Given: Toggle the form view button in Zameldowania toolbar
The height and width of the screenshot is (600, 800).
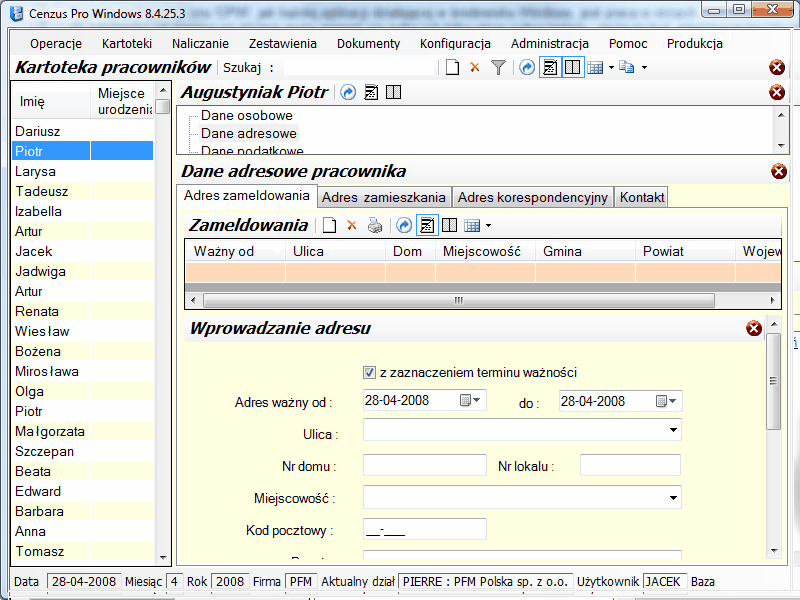Looking at the screenshot, I should (427, 226).
